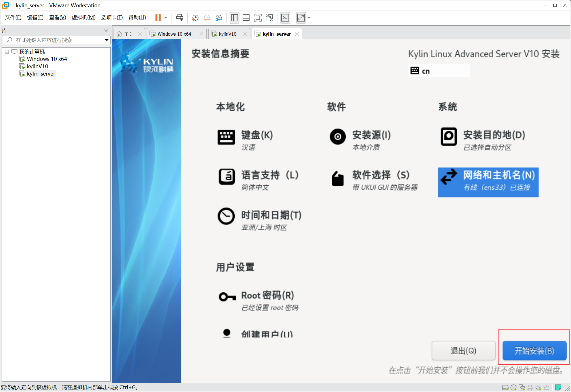
Task: Click the sound card status icon
Action: pyautogui.click(x=538, y=387)
